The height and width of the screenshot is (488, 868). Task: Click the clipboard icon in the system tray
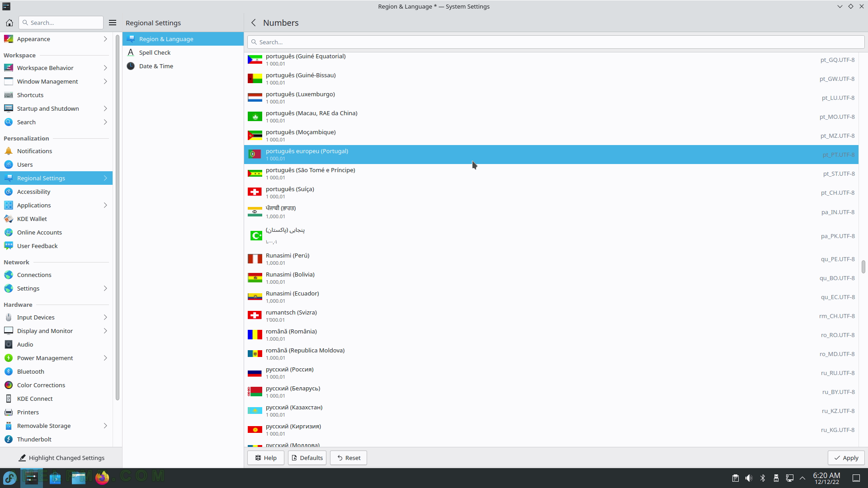[736, 478]
